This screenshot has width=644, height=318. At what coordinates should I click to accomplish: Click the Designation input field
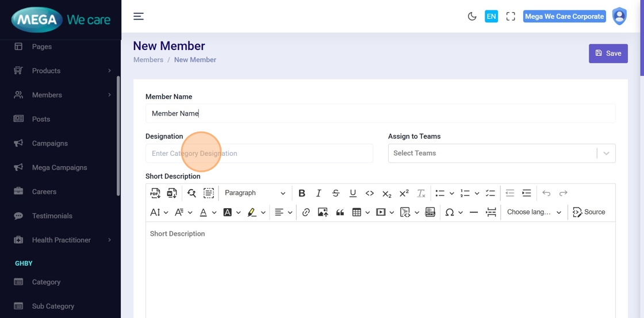click(259, 154)
